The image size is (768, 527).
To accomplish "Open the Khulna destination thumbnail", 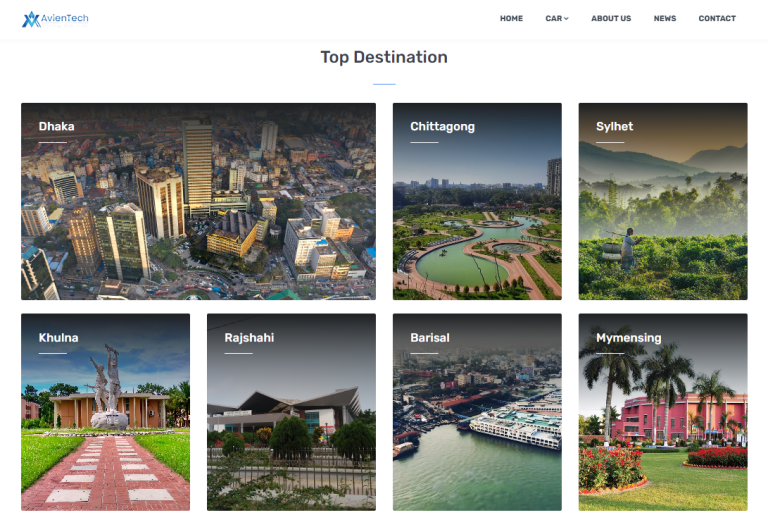I will (105, 412).
